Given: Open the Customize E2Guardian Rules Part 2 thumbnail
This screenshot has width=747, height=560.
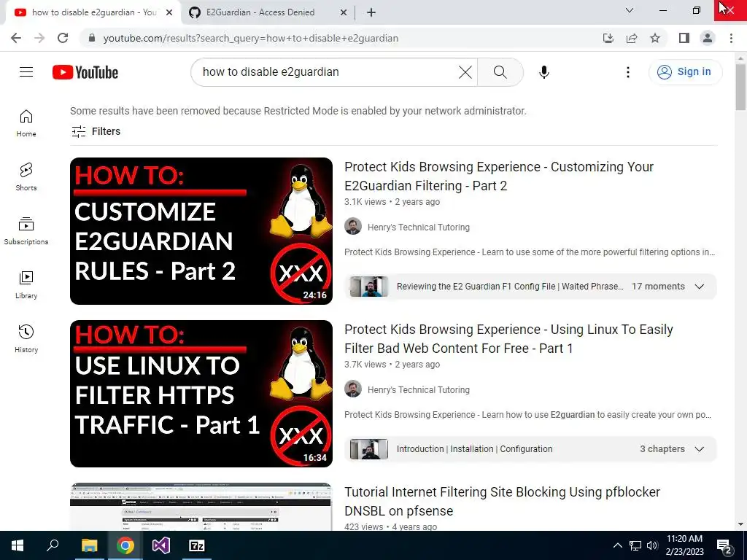Looking at the screenshot, I should coord(201,231).
